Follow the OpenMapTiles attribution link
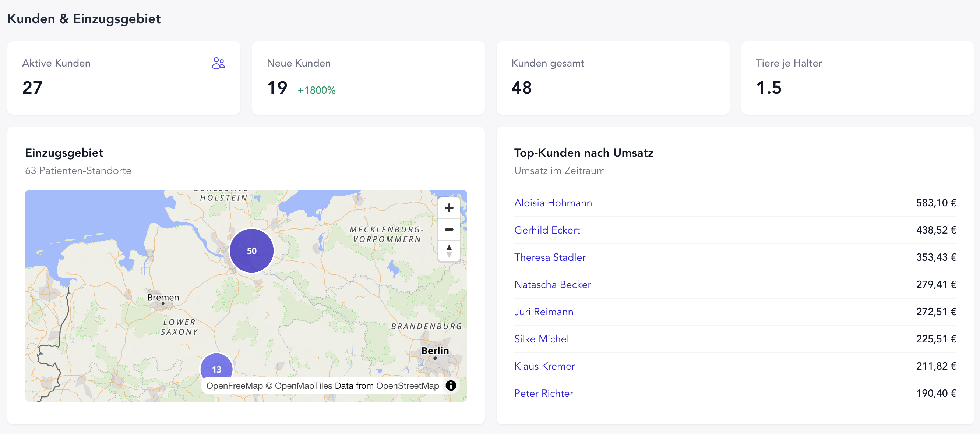This screenshot has width=980, height=434. pyautogui.click(x=304, y=386)
